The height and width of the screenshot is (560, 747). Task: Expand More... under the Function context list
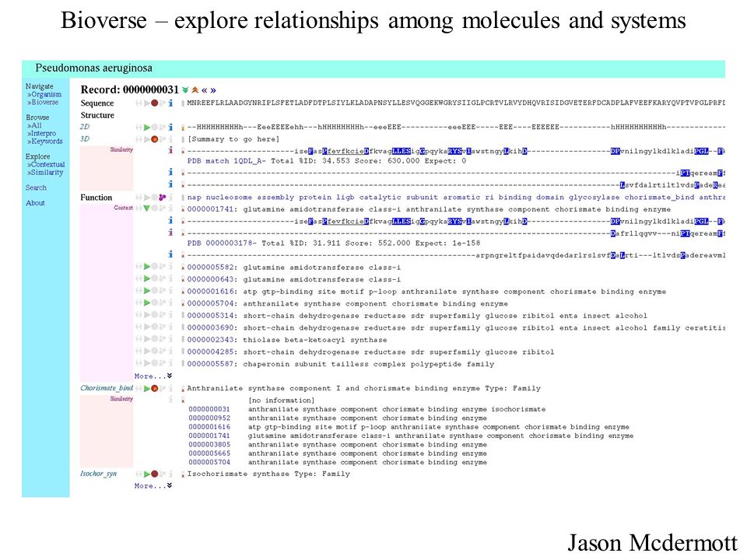click(153, 376)
